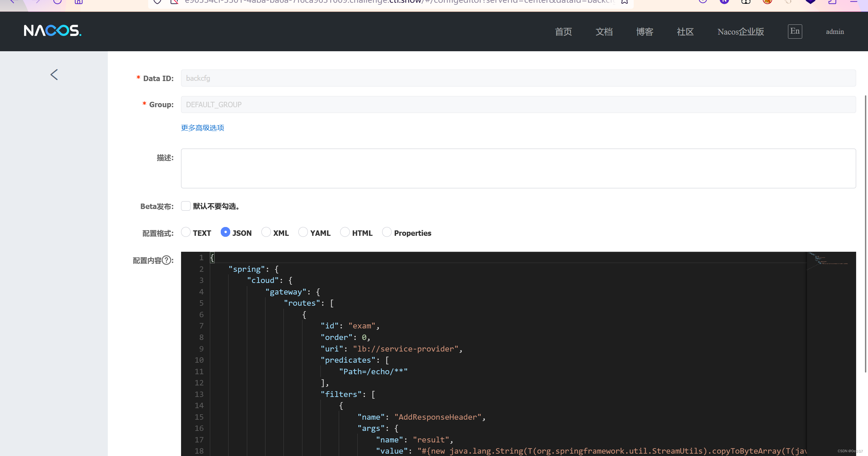Click the Nacos logo
The height and width of the screenshot is (456, 868).
53,31
